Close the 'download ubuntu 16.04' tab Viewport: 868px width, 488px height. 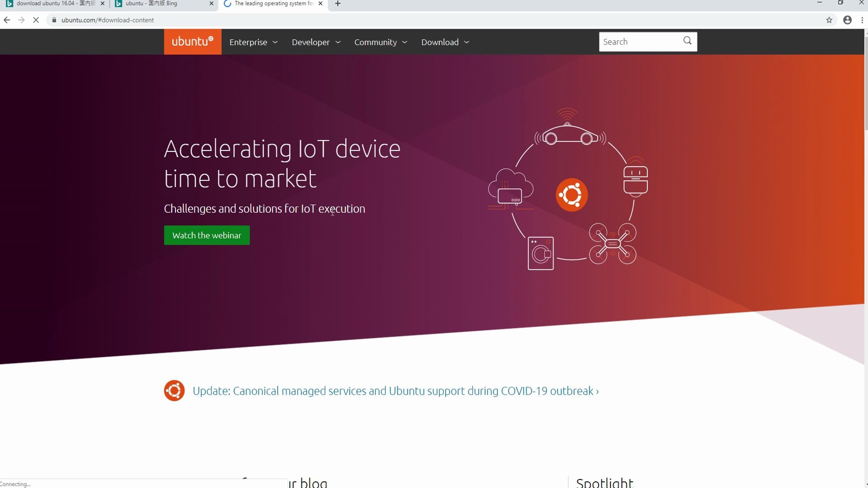[103, 4]
